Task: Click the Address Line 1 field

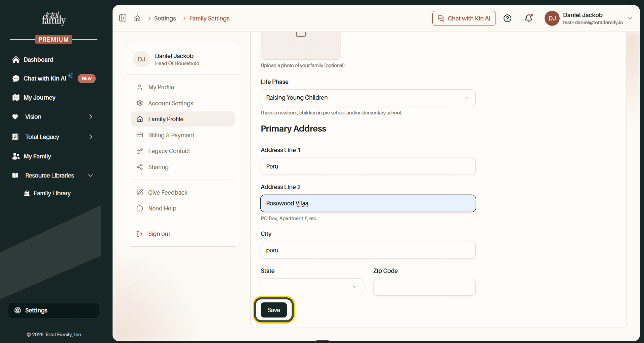Action: coord(368,166)
